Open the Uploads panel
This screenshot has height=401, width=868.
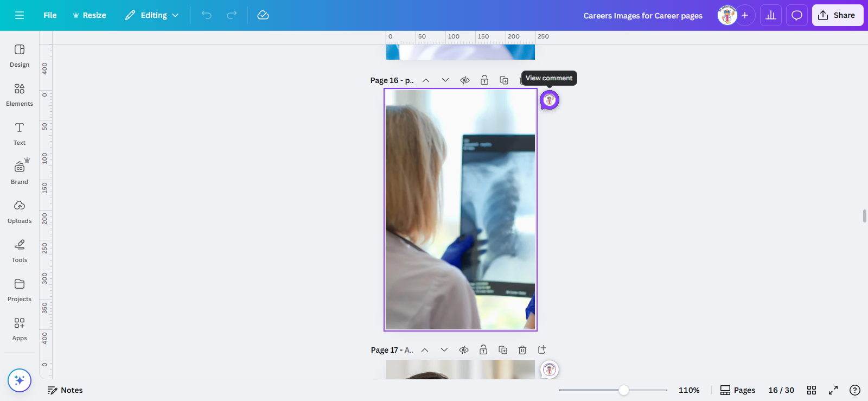[20, 212]
